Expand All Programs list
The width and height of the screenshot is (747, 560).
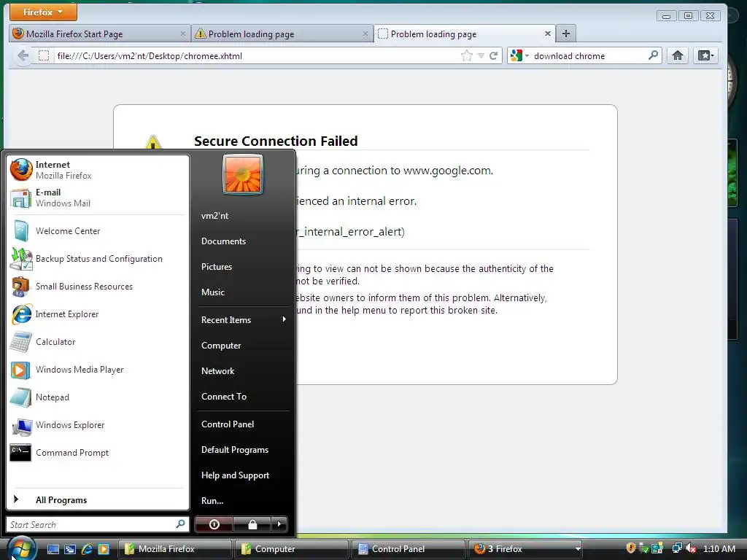98,499
